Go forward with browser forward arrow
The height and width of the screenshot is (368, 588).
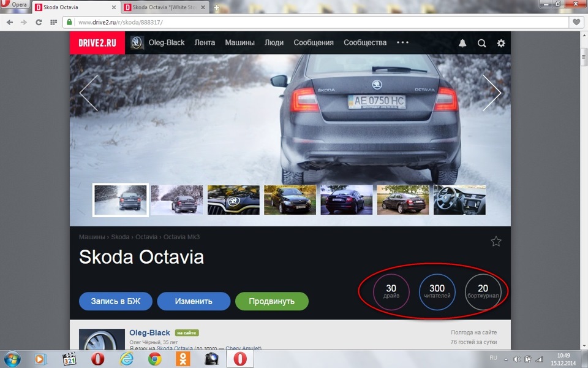pos(24,23)
